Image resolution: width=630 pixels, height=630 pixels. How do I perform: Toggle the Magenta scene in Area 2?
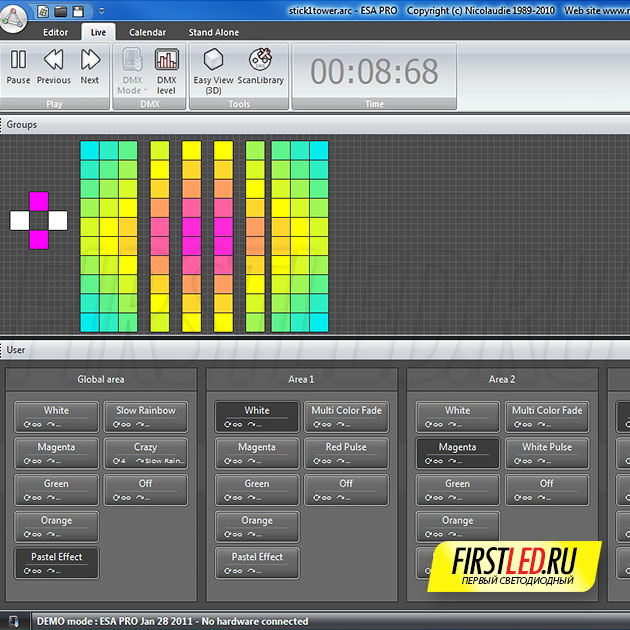point(457,453)
